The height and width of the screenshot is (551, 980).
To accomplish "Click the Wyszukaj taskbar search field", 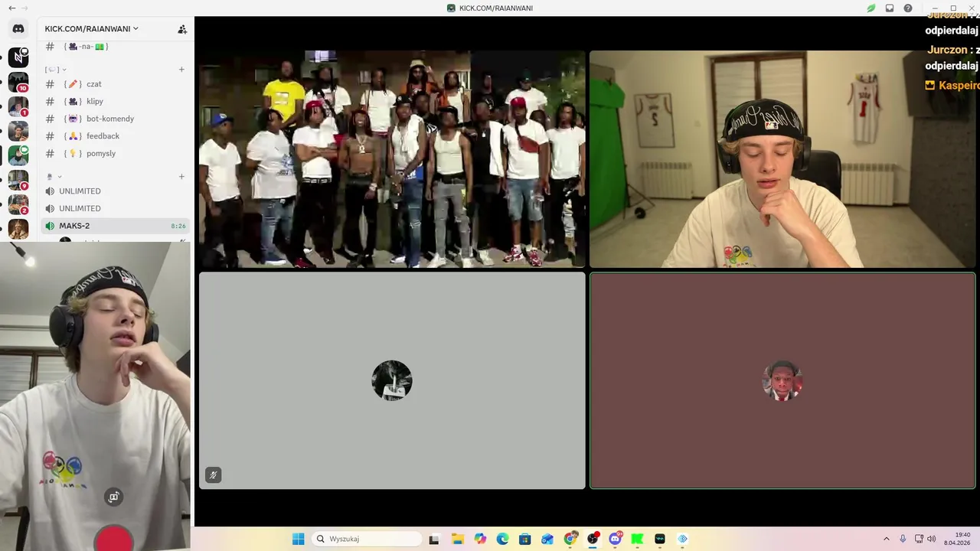I will click(367, 539).
